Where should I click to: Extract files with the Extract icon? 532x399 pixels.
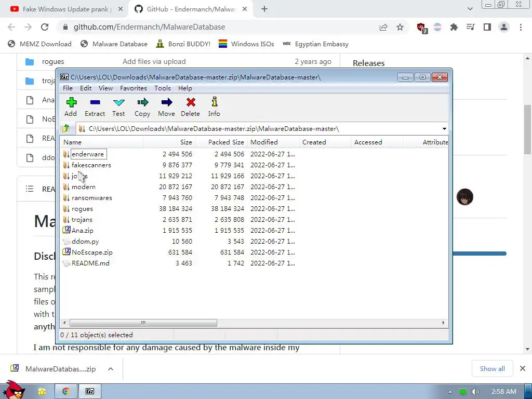(95, 107)
